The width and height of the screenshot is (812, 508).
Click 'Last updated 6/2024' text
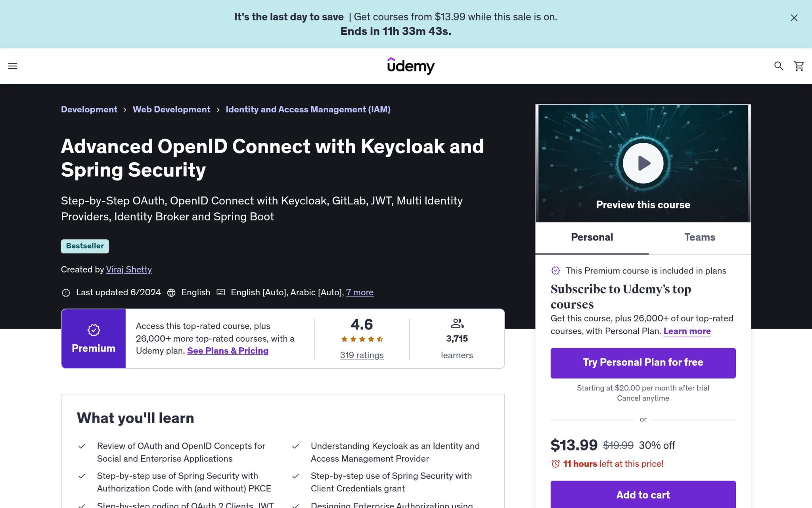click(118, 292)
